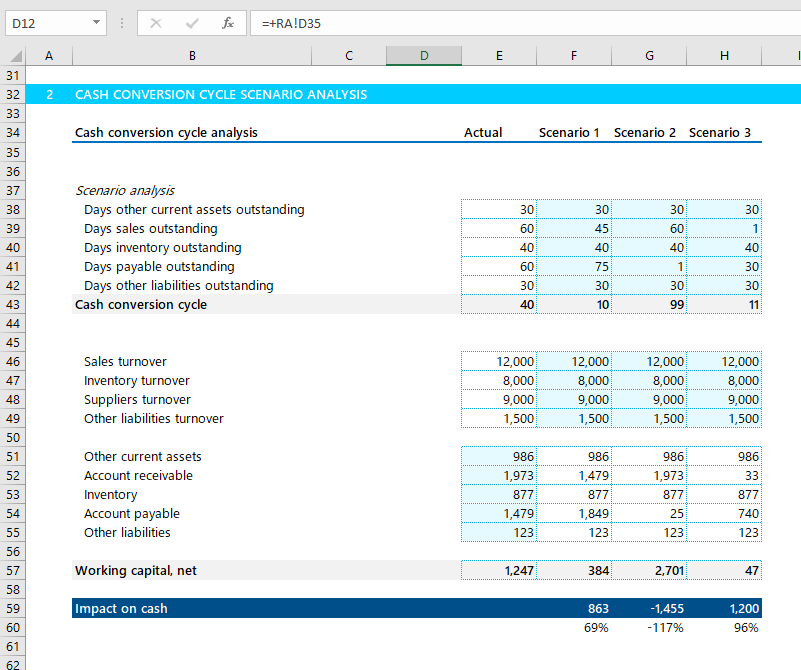Select the Working capital, net label cell
Image resolution: width=801 pixels, height=670 pixels.
[x=192, y=571]
